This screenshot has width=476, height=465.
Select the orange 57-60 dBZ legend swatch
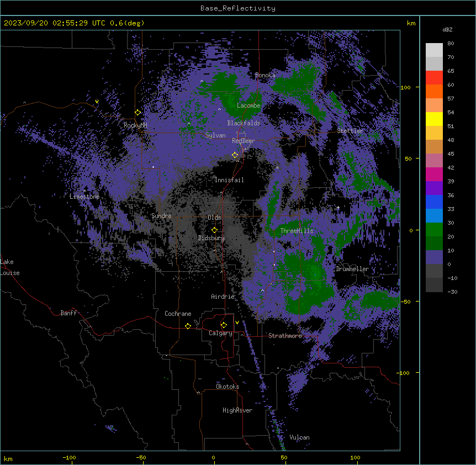click(x=434, y=91)
